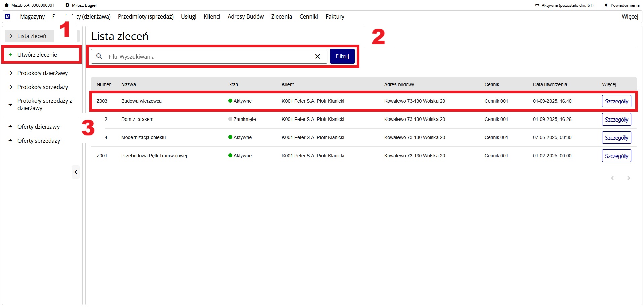Clear the search filter with X icon
The width and height of the screenshot is (644, 307).
pos(317,56)
